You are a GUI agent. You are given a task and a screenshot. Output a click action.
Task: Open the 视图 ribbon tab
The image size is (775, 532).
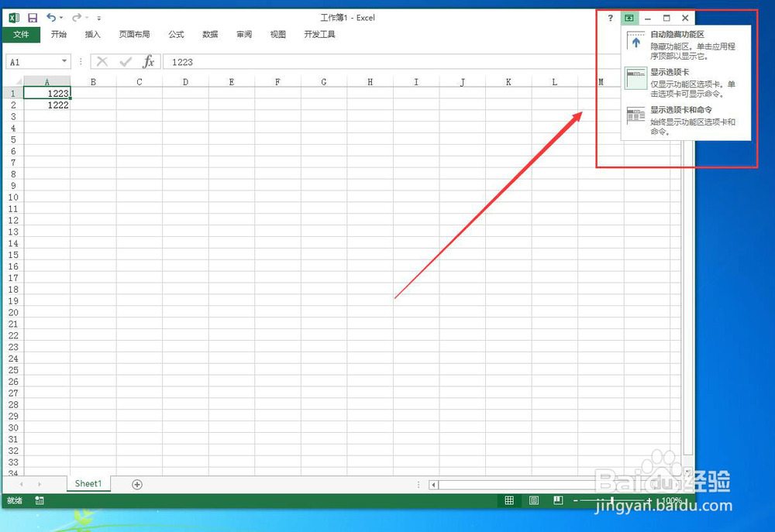277,34
